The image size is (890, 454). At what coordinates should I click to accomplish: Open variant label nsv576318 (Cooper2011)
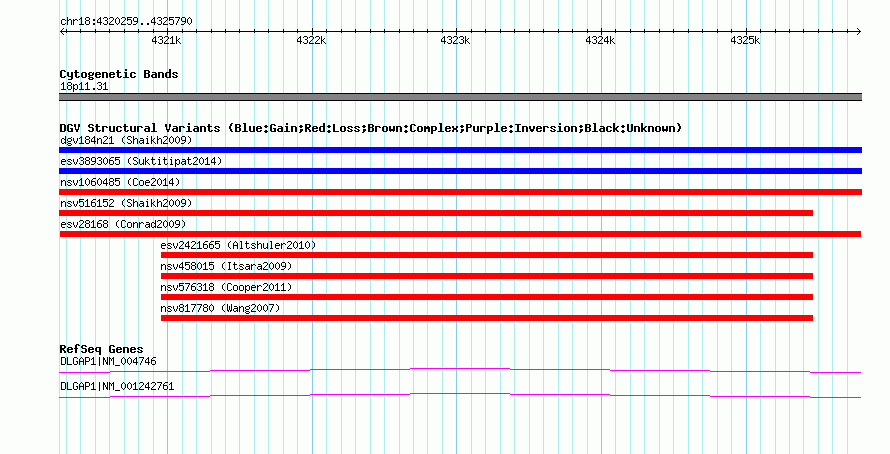pos(226,287)
